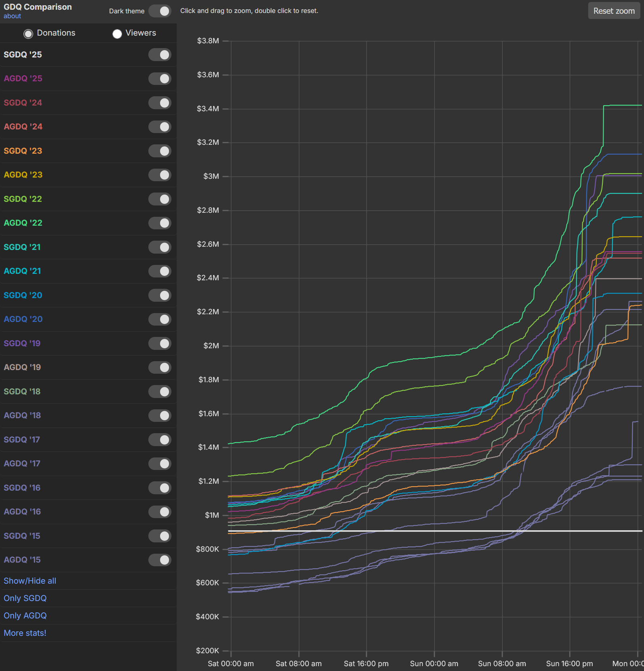Screen dimensions: 644x671
Task: Click the flat white SGDQ '25 line
Action: pos(435,531)
